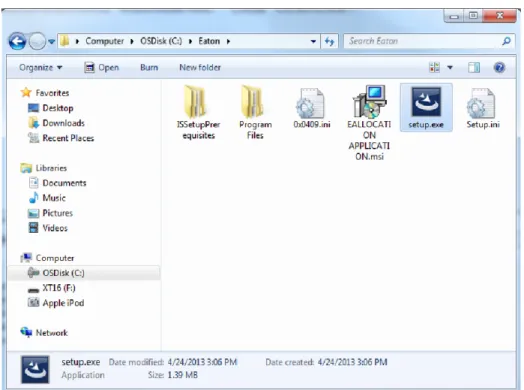The image size is (524, 390).
Task: Open Downloads in Favorites
Action: (x=63, y=123)
